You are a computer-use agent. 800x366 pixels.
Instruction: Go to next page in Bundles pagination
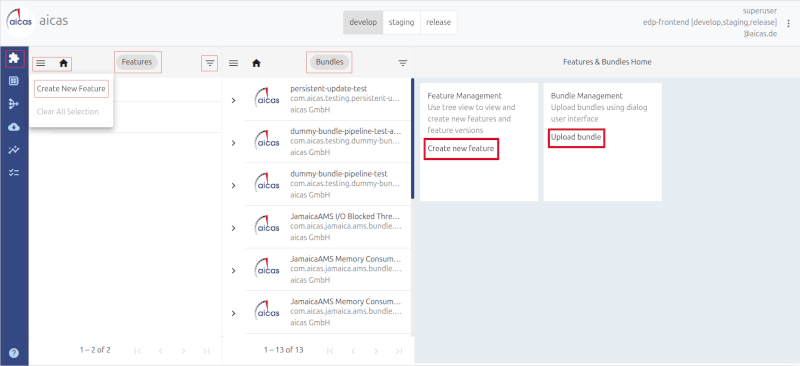pyautogui.click(x=376, y=351)
